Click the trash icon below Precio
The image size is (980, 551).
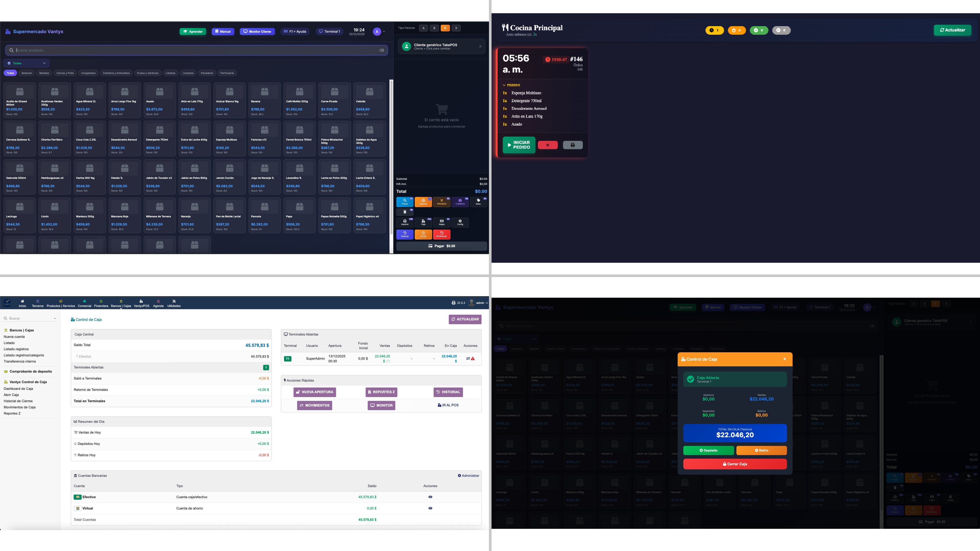pyautogui.click(x=405, y=212)
